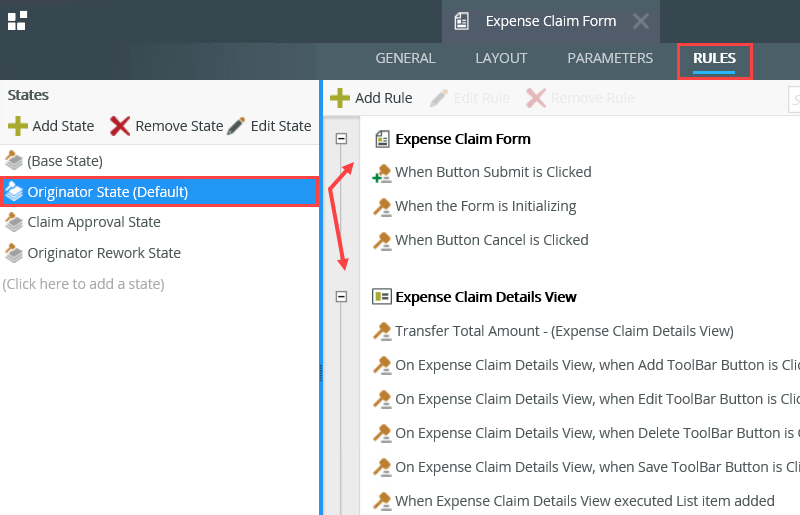
Task: Switch to the LAYOUT tab
Action: tap(501, 58)
